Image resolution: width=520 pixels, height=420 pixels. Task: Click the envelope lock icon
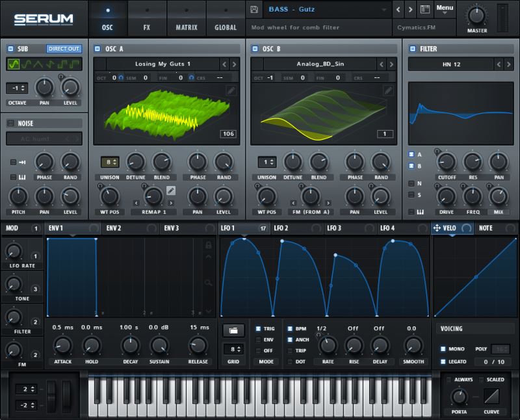(209, 245)
